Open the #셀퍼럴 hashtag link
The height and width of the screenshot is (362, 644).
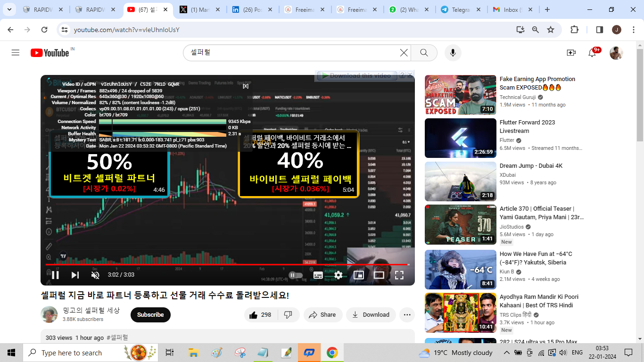[117, 337]
